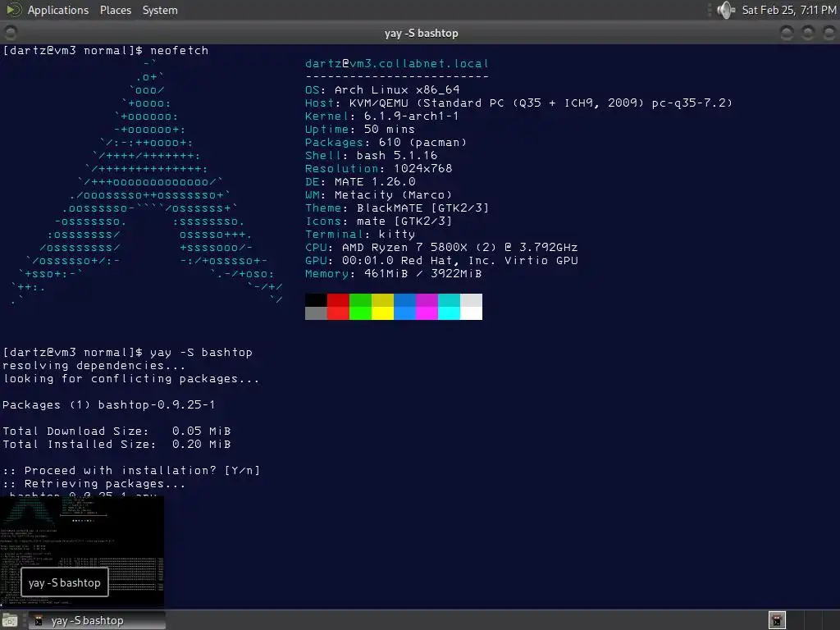Click the gray block in bottom row
Screen dimensions: 840x630
click(316, 313)
